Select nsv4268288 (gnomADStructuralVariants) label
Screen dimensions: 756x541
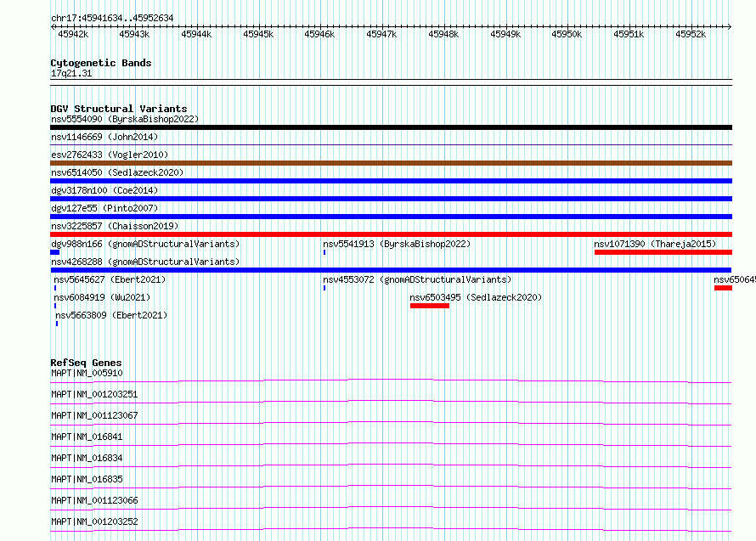pos(145,262)
